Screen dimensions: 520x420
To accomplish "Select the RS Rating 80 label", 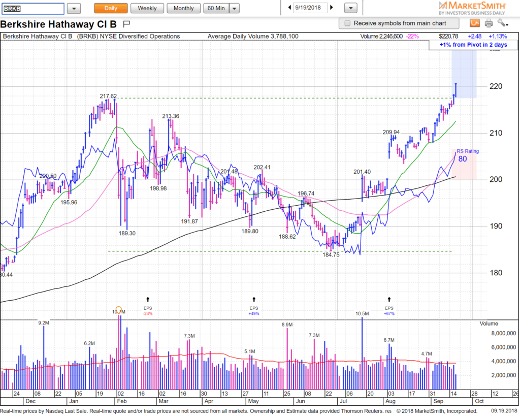I will coord(467,155).
